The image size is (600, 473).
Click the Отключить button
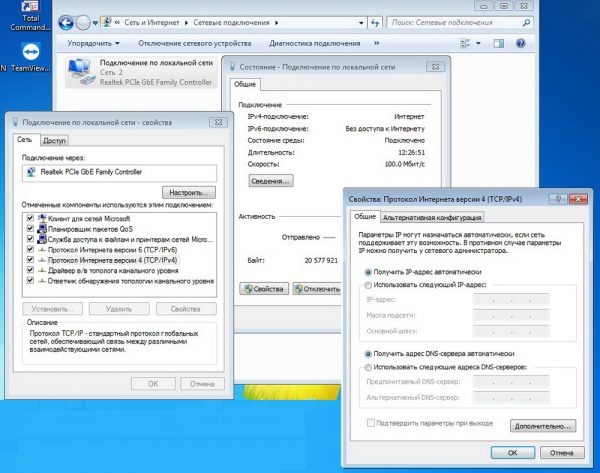click(317, 289)
